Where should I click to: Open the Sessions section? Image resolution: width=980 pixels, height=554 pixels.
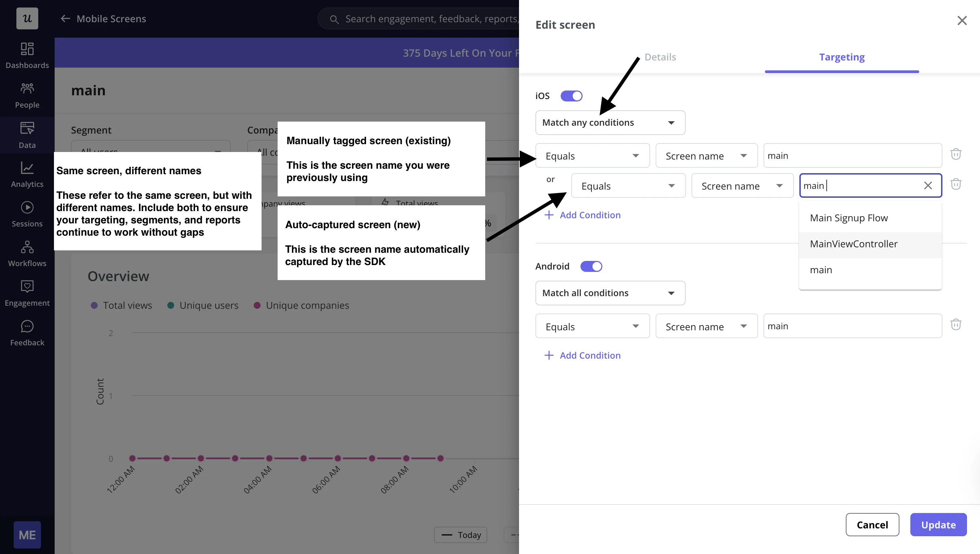click(x=27, y=214)
